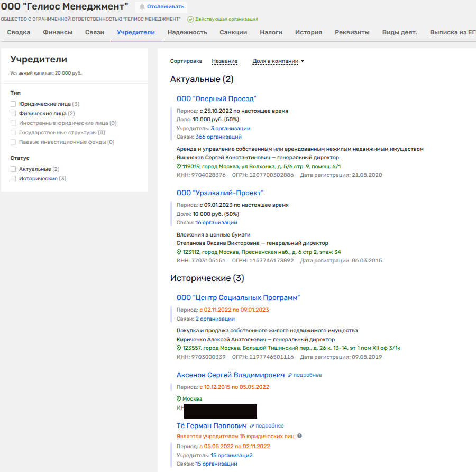
Task: Open ООО "Центр Социальных Программ" link
Action: 238,298
